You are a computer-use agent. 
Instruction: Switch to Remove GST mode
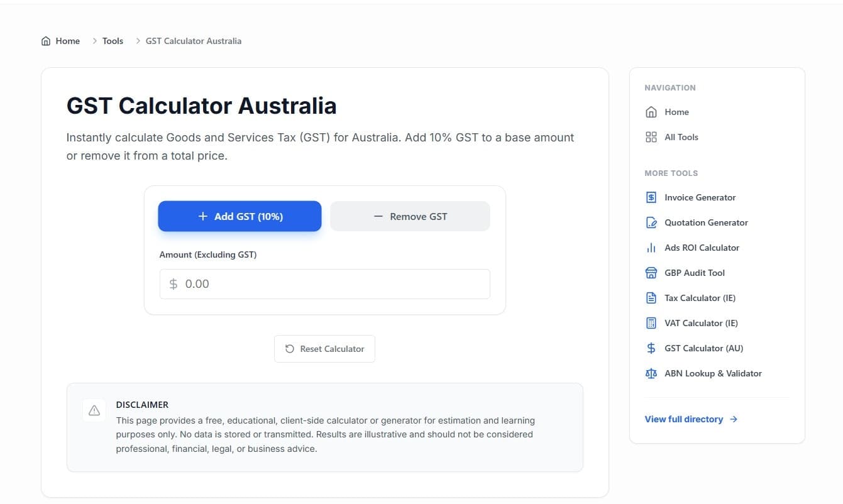point(410,216)
